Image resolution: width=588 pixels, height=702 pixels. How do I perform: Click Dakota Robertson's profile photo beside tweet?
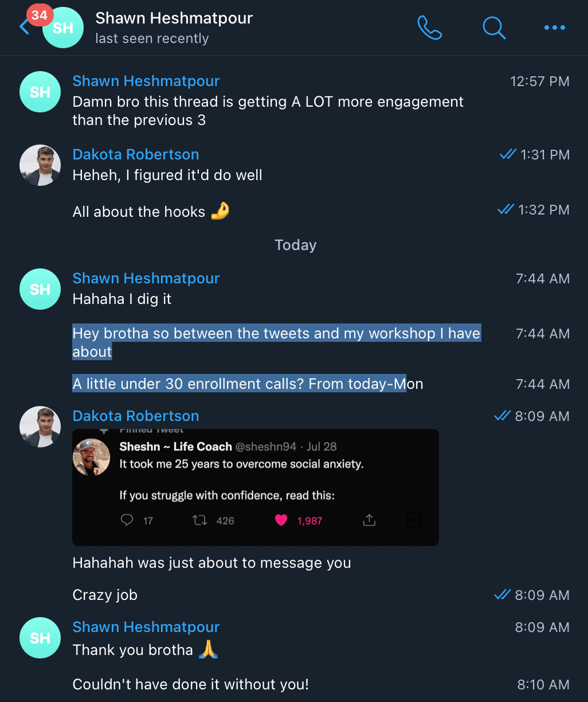[x=40, y=427]
